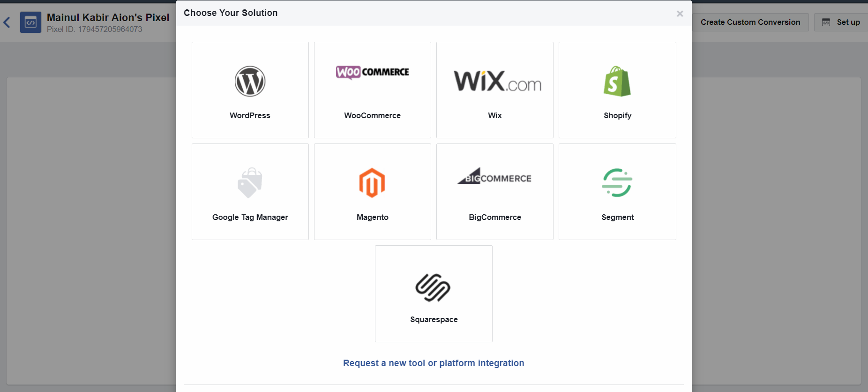Screen dimensions: 868x392
Task: Click the pixel code icon beside the pixel name
Action: tap(30, 22)
